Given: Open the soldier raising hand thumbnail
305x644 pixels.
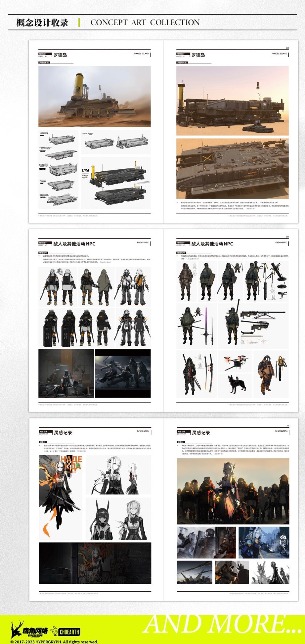Looking at the screenshot, I should (232, 572).
